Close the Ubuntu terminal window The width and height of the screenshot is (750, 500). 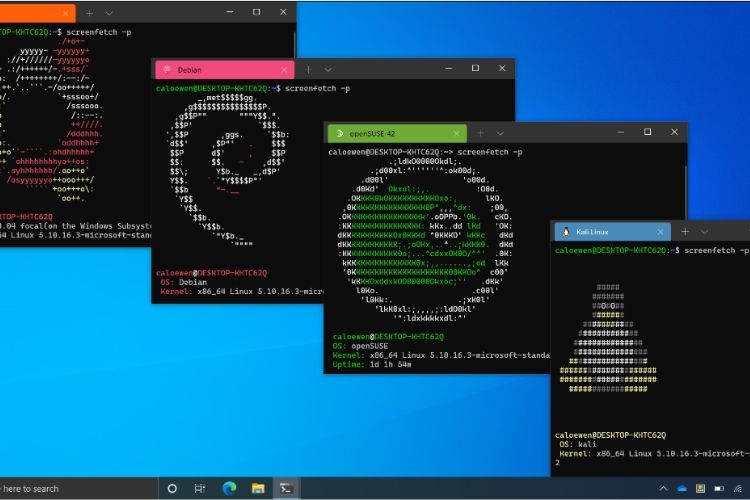point(283,12)
